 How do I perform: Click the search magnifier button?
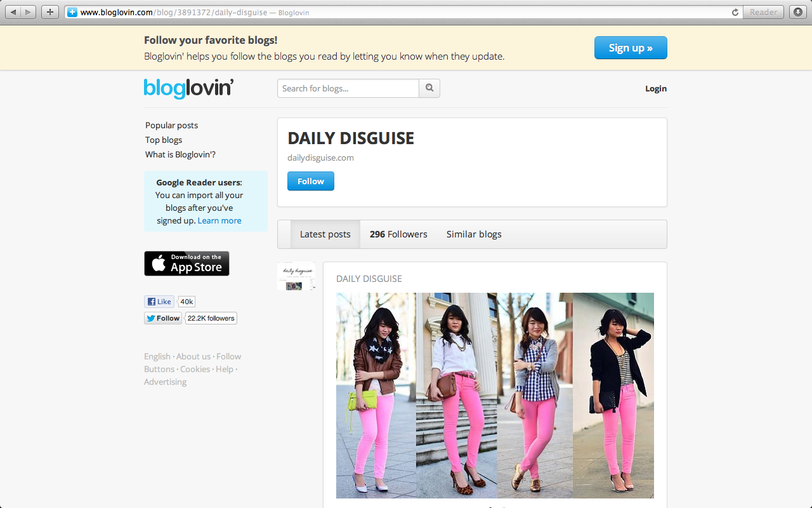(x=429, y=88)
